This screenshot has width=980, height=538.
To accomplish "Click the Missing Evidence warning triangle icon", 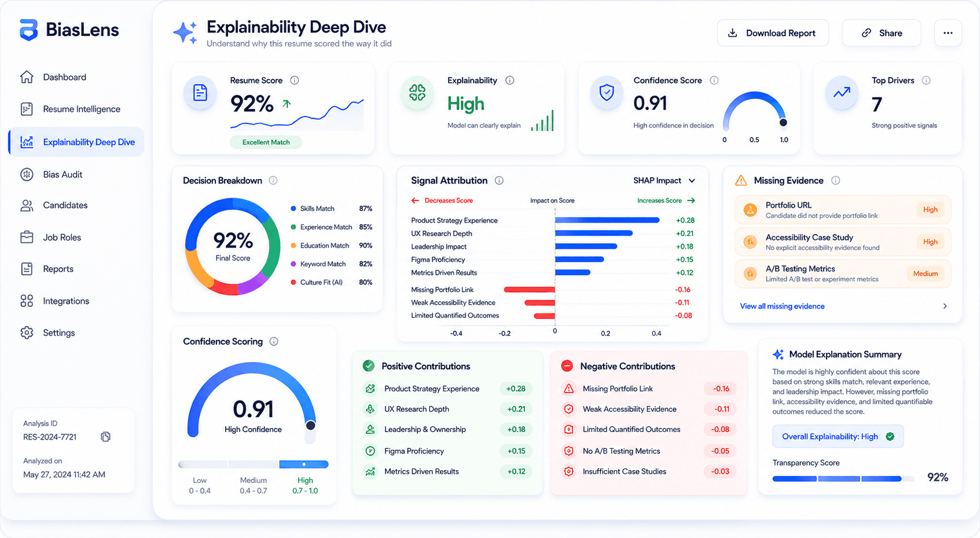I will (x=741, y=181).
